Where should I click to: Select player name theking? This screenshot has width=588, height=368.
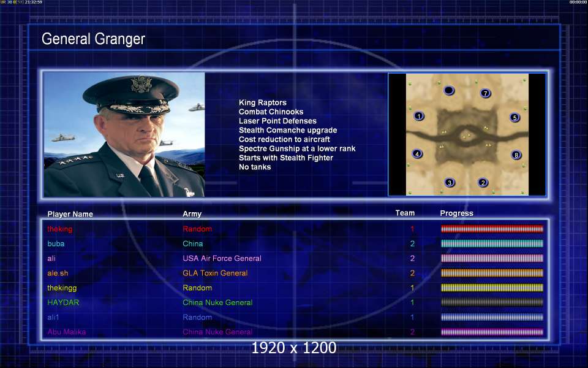pos(59,229)
